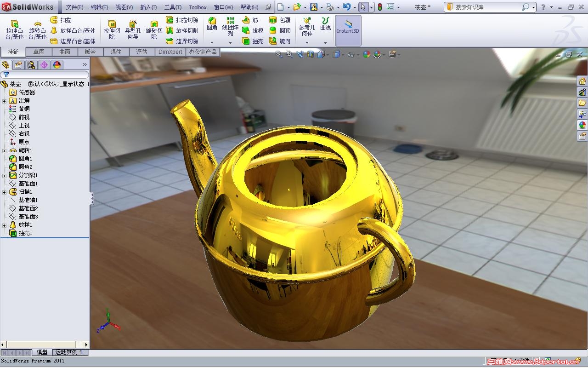The image size is (588, 368).
Task: Open the dropdown arrow under 曲线
Action: coord(325,43)
